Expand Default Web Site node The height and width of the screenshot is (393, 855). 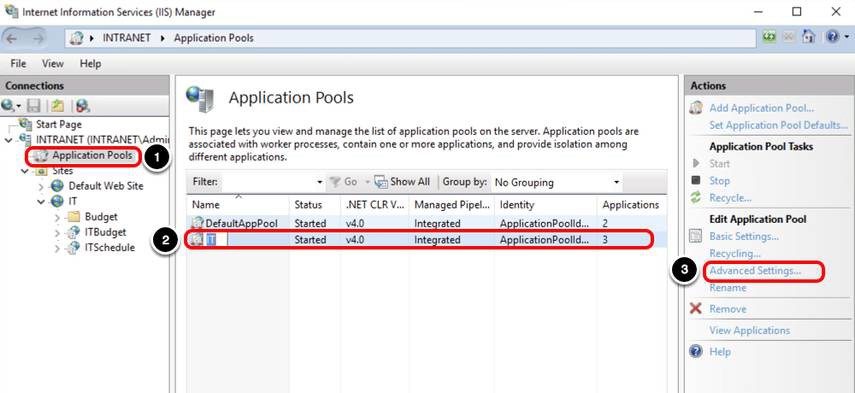tap(41, 186)
